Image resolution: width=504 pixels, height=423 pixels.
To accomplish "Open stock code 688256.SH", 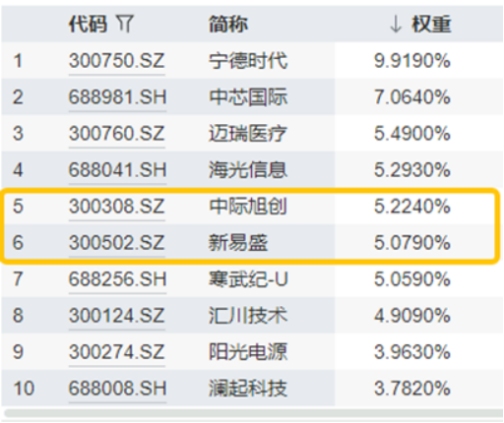I will click(x=117, y=279).
